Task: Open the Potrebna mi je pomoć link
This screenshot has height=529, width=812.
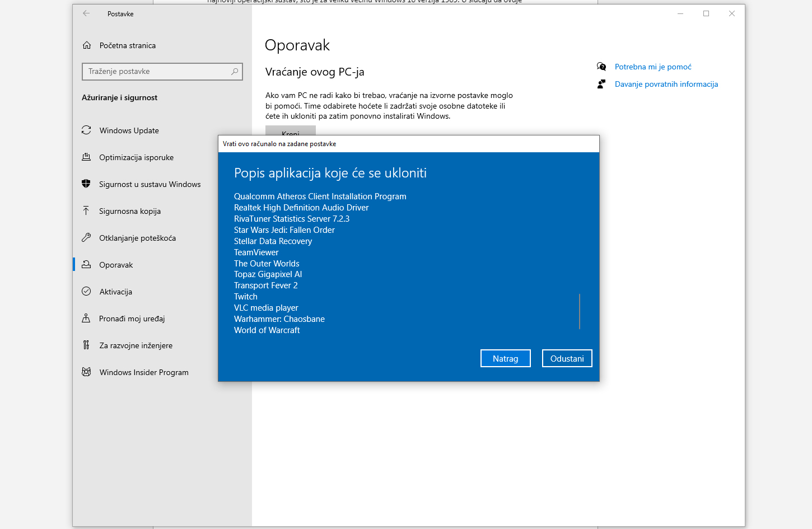Action: 653,67
